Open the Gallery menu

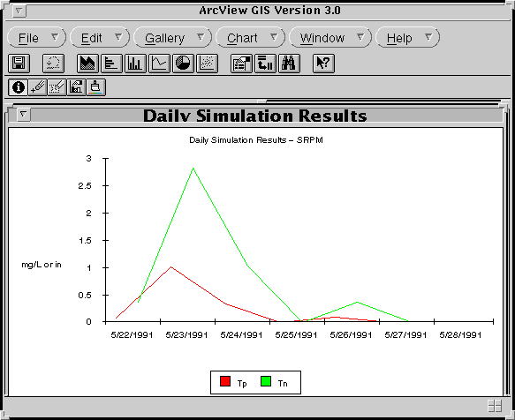point(173,37)
